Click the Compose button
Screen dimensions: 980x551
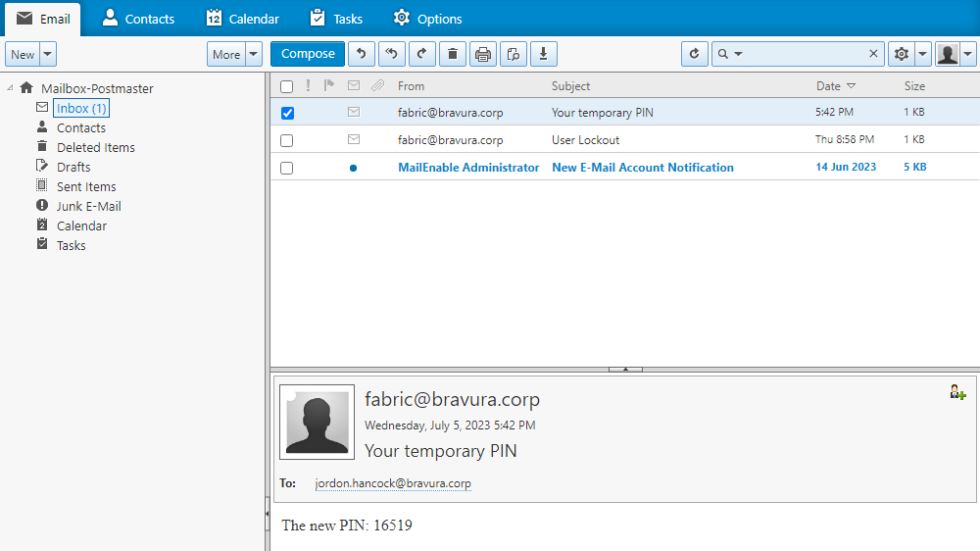(308, 54)
